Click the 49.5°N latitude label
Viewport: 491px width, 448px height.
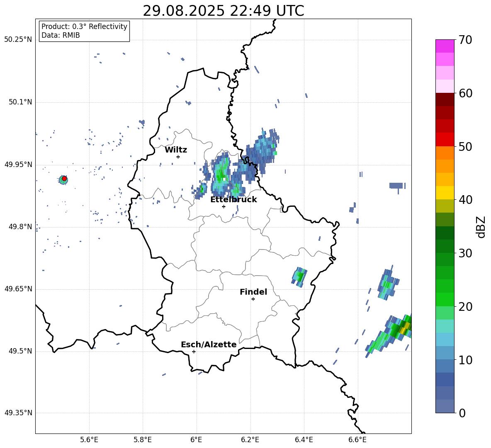point(20,351)
